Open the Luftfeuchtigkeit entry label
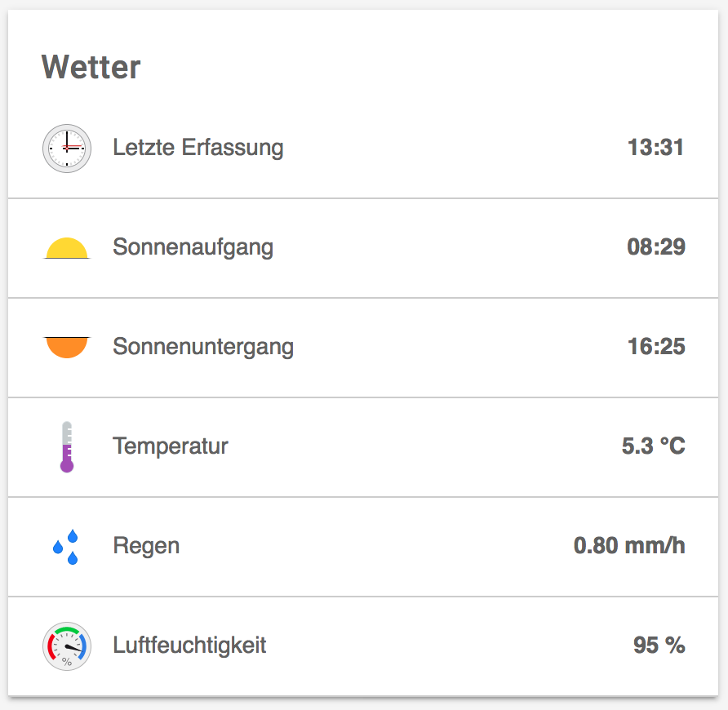The width and height of the screenshot is (728, 710). click(189, 646)
